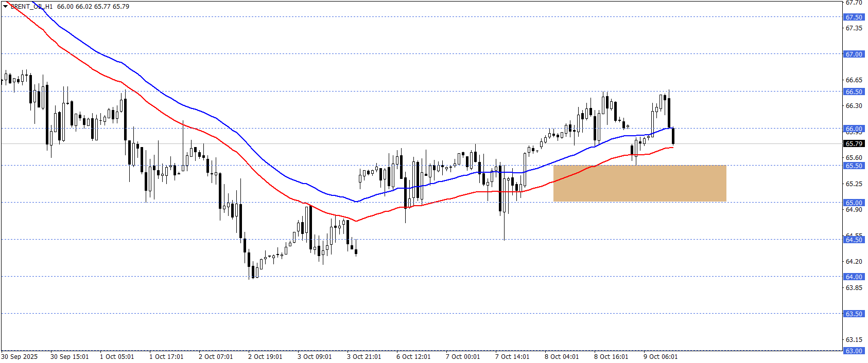Select the 65.50 blue price label

[854, 166]
